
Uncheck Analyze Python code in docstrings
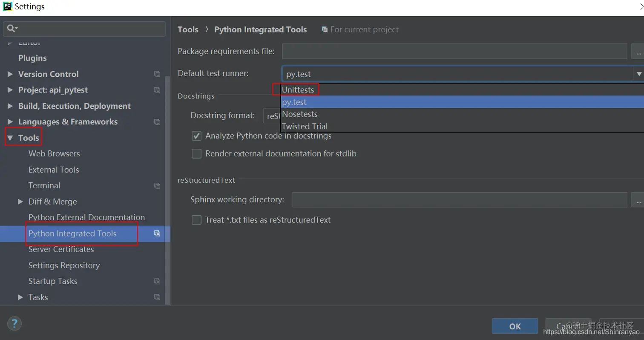[196, 136]
